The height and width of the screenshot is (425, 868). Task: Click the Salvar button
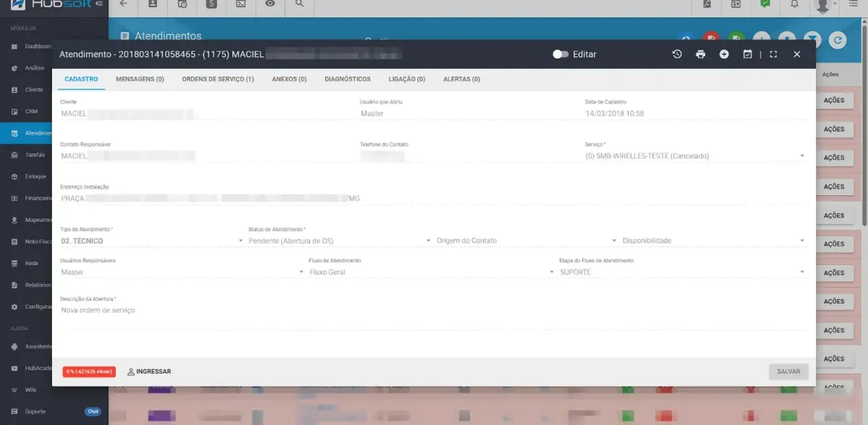point(788,372)
